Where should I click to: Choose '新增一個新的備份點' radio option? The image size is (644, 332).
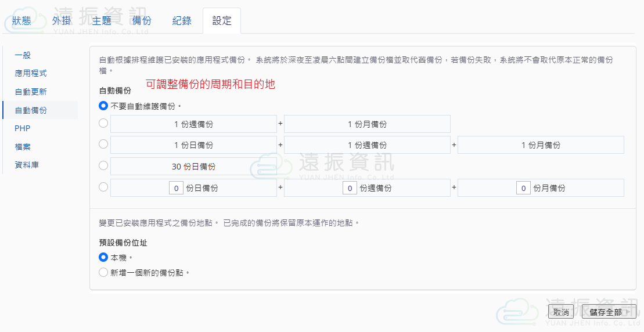tap(103, 272)
